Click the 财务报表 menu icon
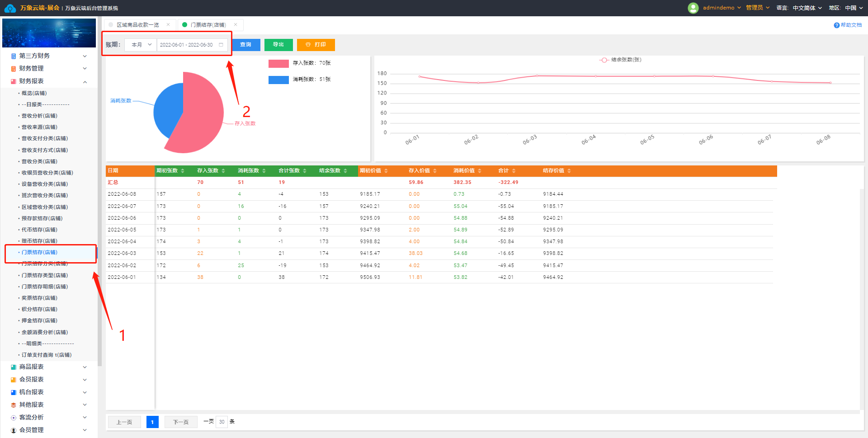The height and width of the screenshot is (438, 868). [x=14, y=81]
